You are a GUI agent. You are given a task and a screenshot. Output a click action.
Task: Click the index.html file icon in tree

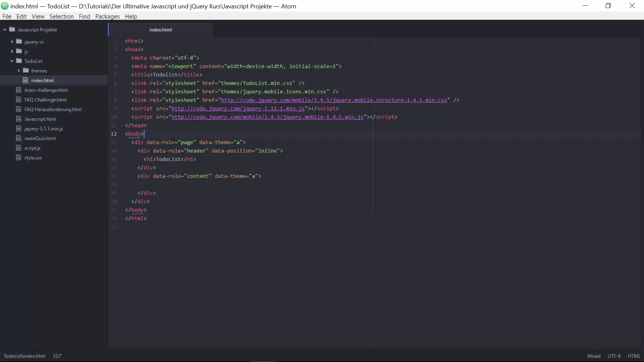tap(25, 80)
